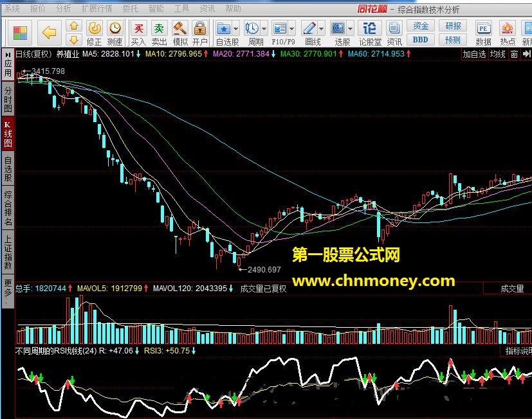Click the BBD button
The image size is (532, 419).
[x=421, y=40]
